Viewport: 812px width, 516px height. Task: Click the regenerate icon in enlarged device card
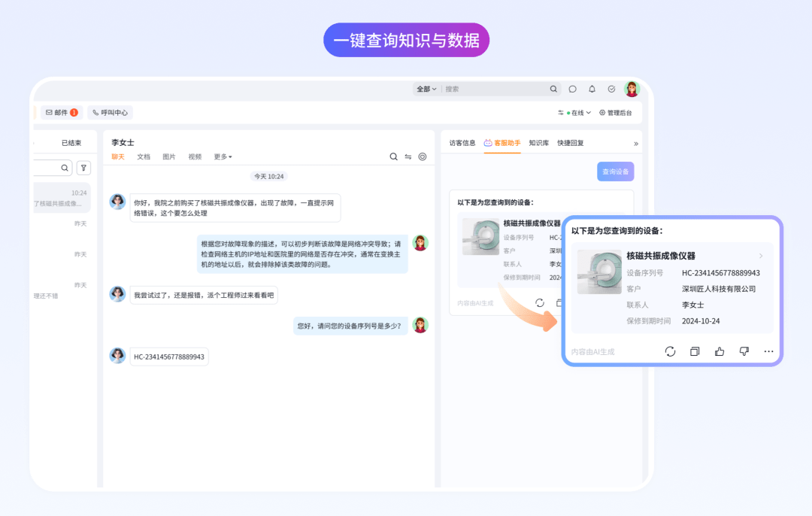[670, 351]
